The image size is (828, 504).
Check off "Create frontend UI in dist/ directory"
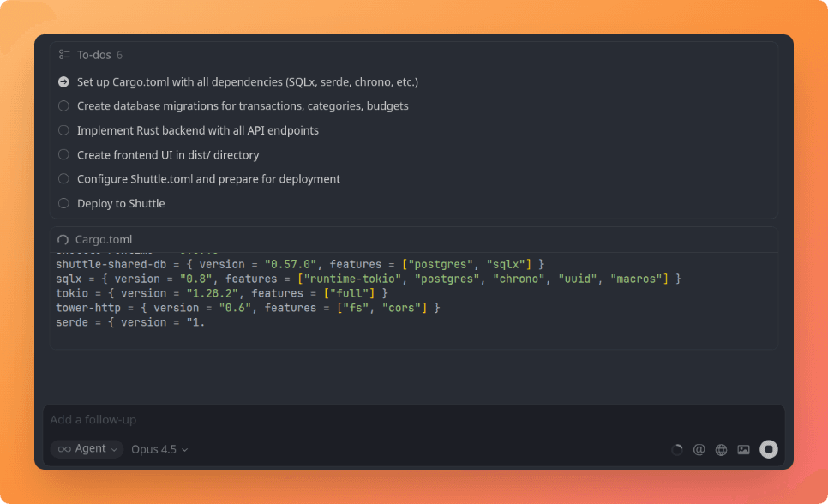tap(63, 154)
